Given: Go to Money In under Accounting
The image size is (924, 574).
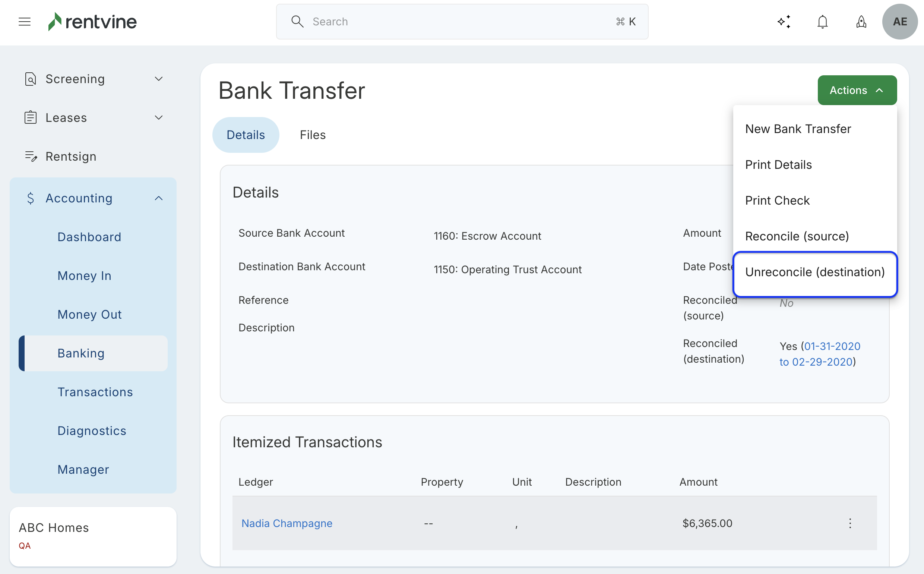Looking at the screenshot, I should tap(84, 275).
